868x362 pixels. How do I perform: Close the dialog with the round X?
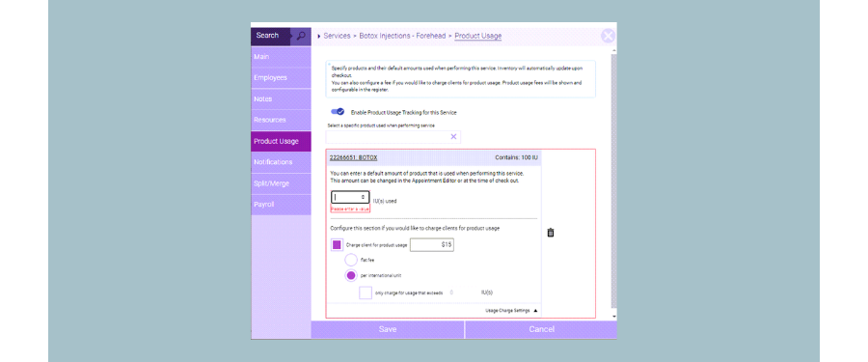pos(608,36)
